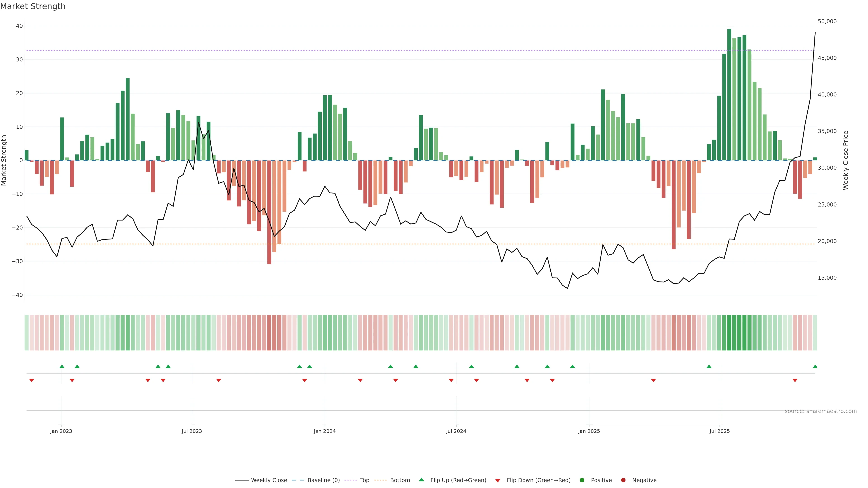Click the green Positive legend circle
Screen dimensions: 868x488
pyautogui.click(x=582, y=480)
